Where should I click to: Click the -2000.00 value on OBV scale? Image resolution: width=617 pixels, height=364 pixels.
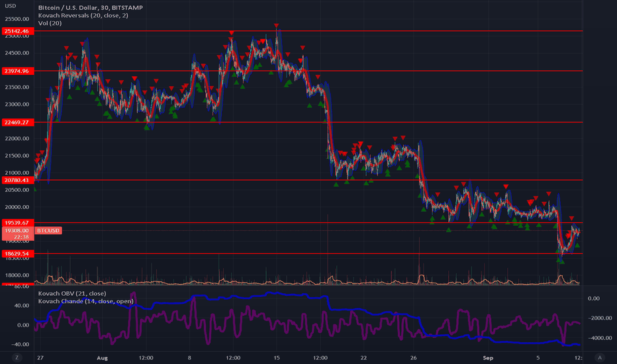pyautogui.click(x=600, y=318)
